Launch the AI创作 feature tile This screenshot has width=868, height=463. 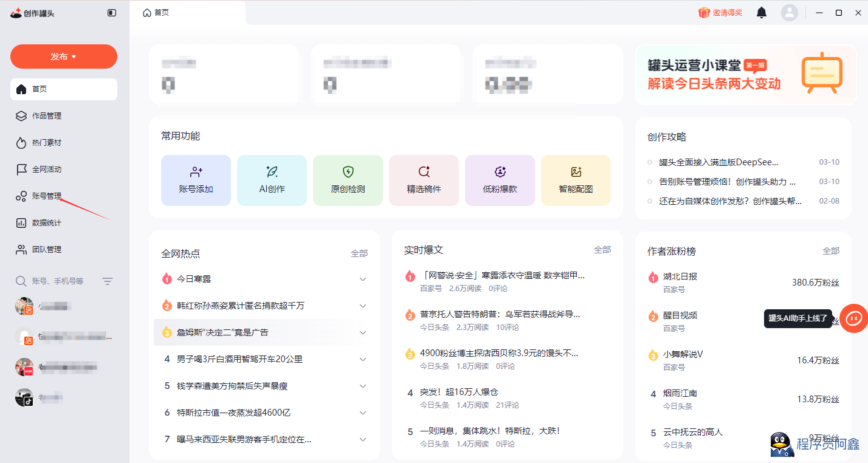[272, 180]
